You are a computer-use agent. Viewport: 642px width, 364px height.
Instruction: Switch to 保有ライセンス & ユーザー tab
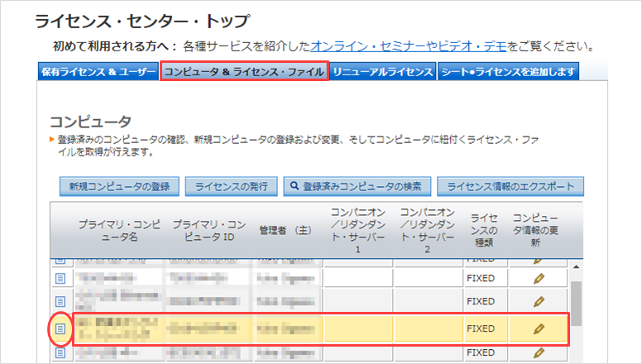pyautogui.click(x=98, y=72)
